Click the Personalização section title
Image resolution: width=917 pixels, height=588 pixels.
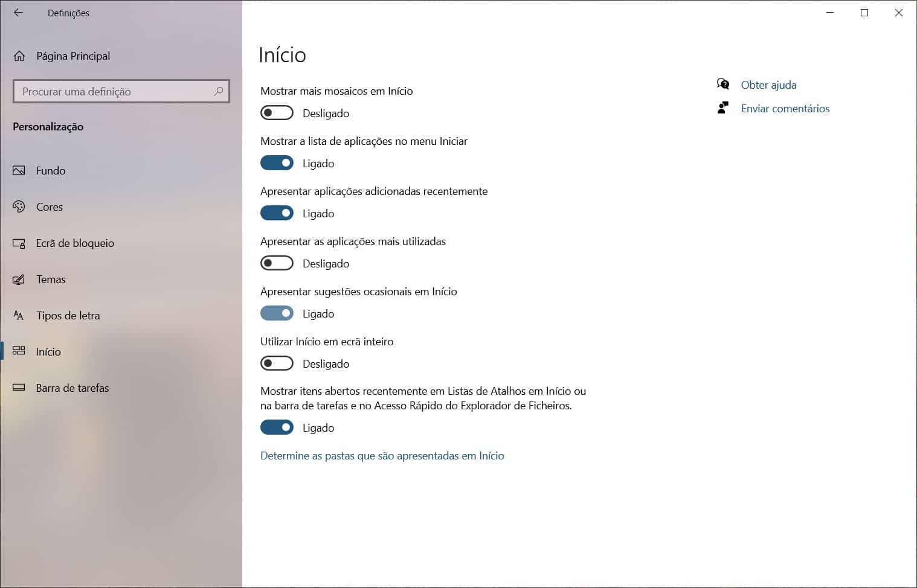48,127
